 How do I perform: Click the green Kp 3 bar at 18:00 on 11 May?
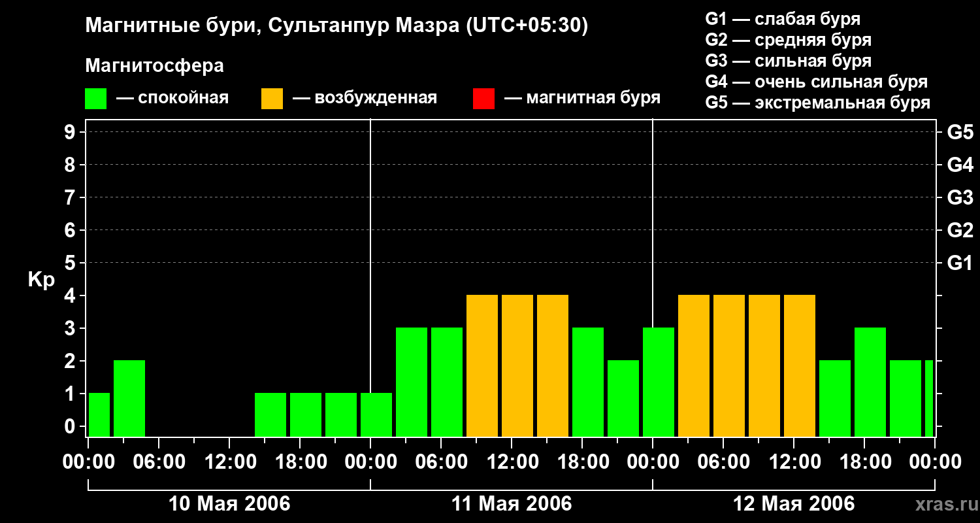(x=588, y=382)
